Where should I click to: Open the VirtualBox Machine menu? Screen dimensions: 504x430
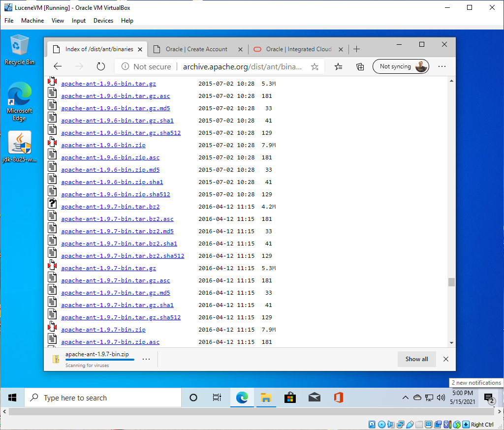click(x=32, y=21)
